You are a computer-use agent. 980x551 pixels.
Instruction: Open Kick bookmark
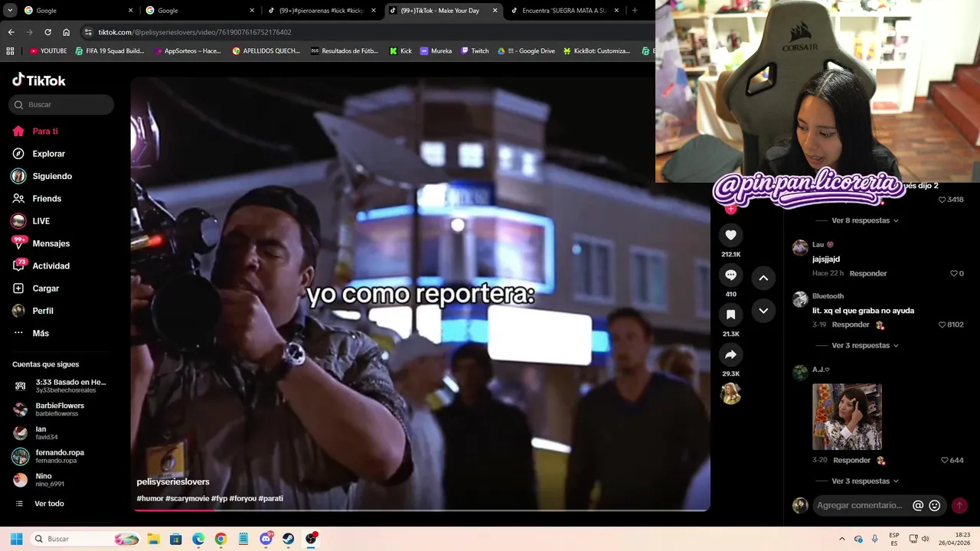click(x=400, y=51)
